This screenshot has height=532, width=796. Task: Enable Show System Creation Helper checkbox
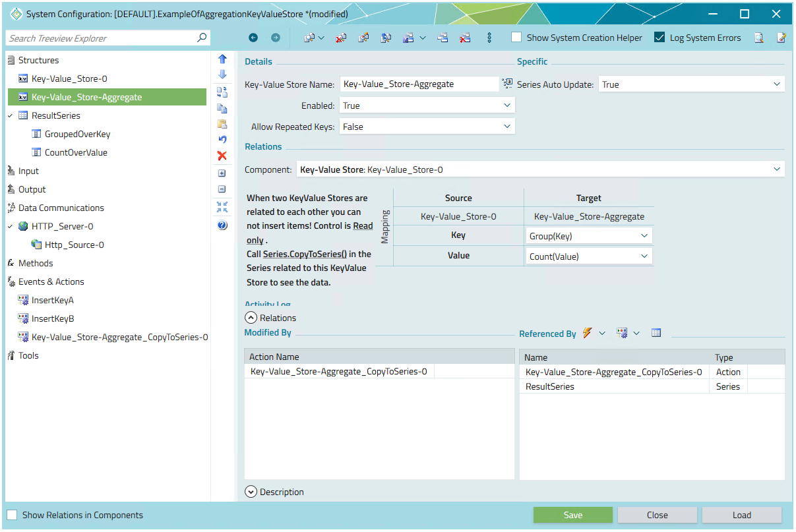[516, 38]
